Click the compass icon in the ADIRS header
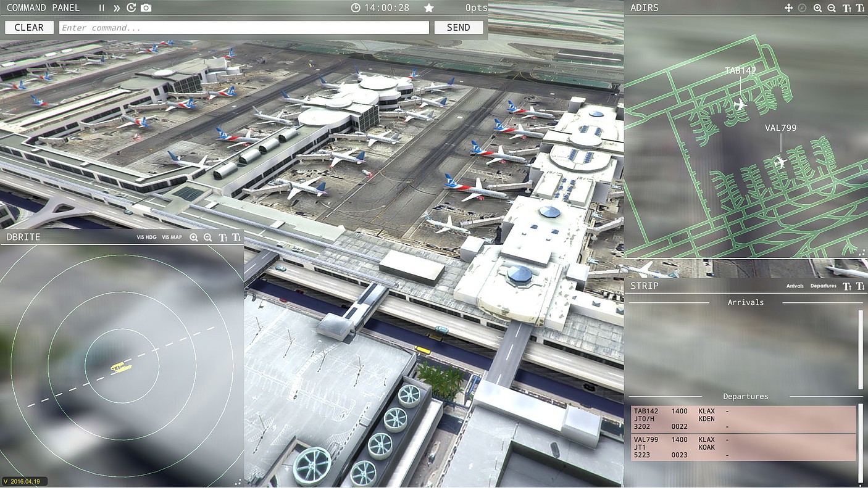This screenshot has height=488, width=868. 801,7
